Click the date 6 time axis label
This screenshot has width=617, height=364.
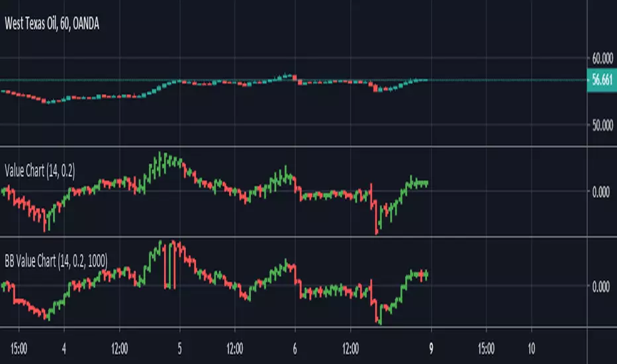point(295,349)
